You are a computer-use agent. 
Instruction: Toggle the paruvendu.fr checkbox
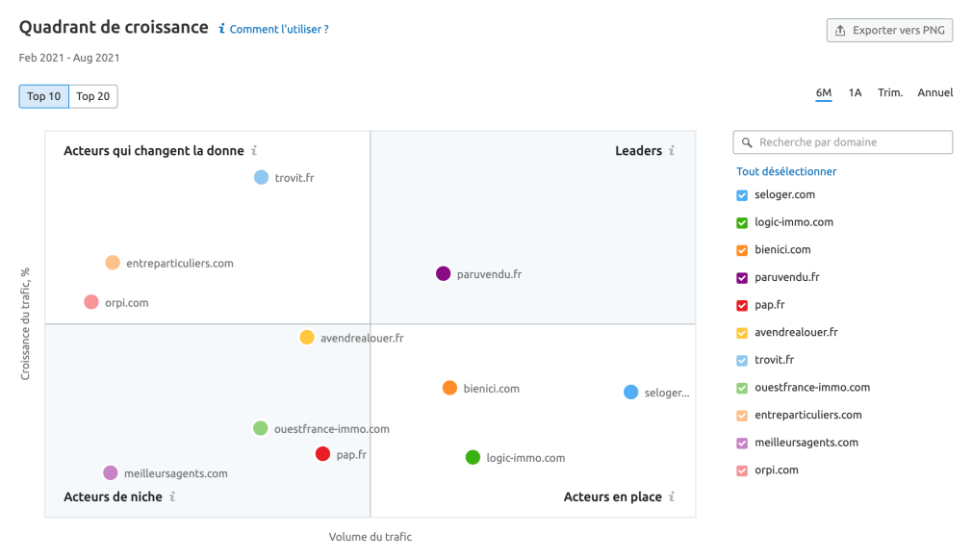742,278
